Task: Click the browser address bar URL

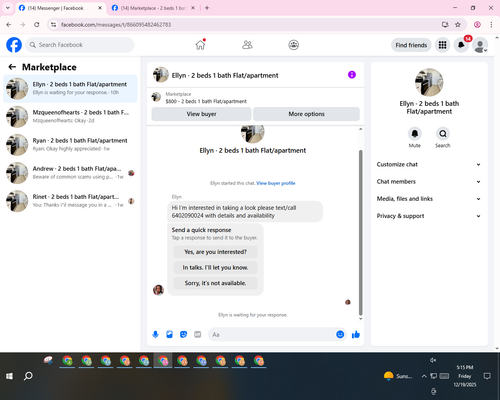Action: point(116,25)
